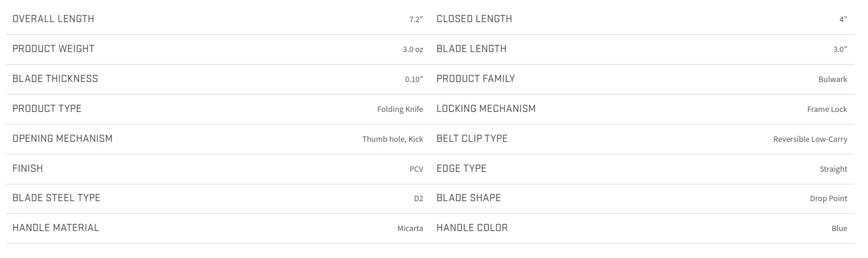The height and width of the screenshot is (258, 868).
Task: Select the Thumb hole, Kick value
Action: pos(393,139)
